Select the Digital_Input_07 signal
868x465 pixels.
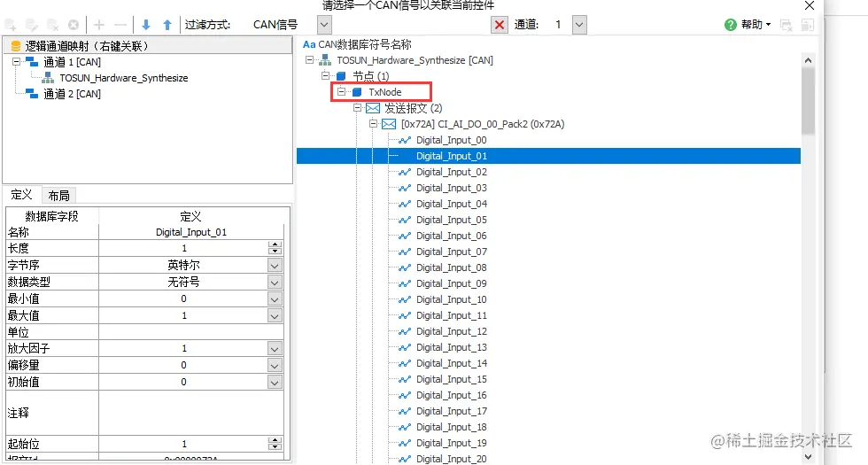(451, 252)
